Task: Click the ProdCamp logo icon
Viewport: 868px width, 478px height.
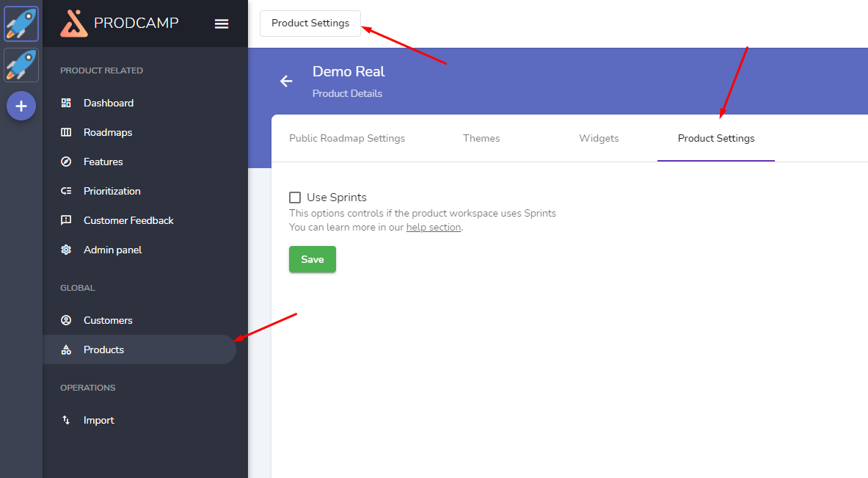Action: [x=74, y=23]
